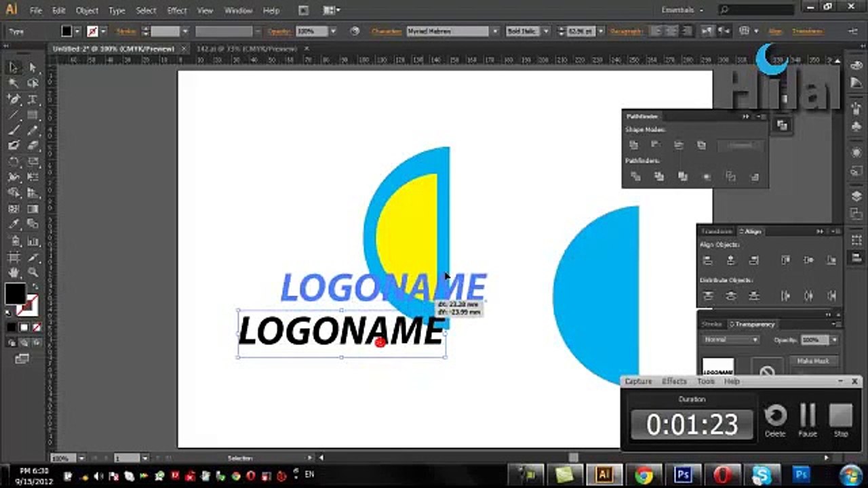Open fill color dropdown in control bar

click(77, 31)
